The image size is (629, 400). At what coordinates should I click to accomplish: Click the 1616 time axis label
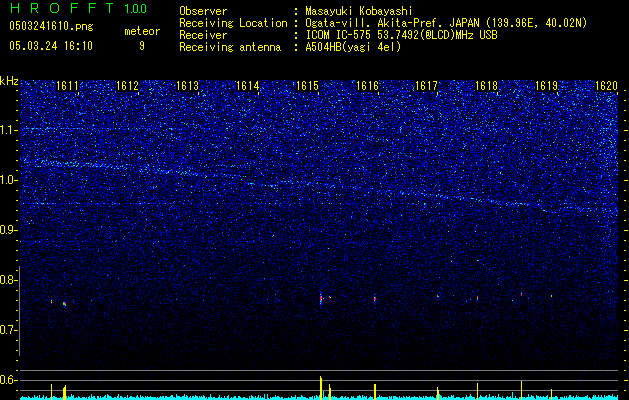[367, 85]
